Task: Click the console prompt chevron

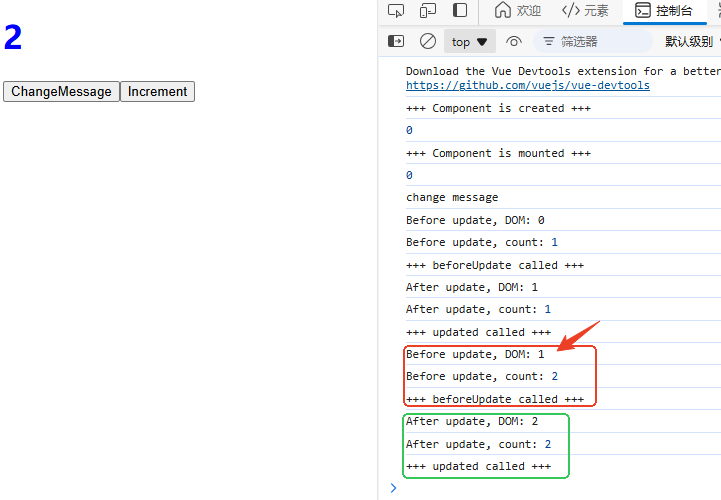Action: 393,488
